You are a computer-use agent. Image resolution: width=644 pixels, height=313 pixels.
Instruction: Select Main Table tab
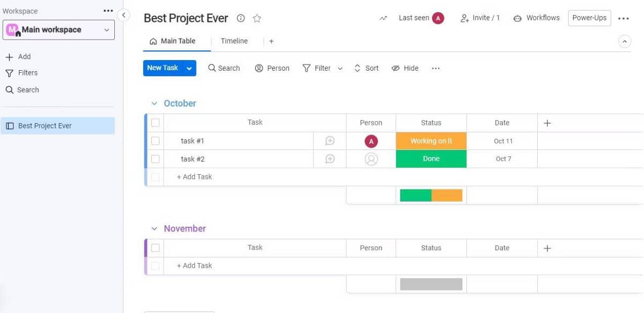point(173,41)
